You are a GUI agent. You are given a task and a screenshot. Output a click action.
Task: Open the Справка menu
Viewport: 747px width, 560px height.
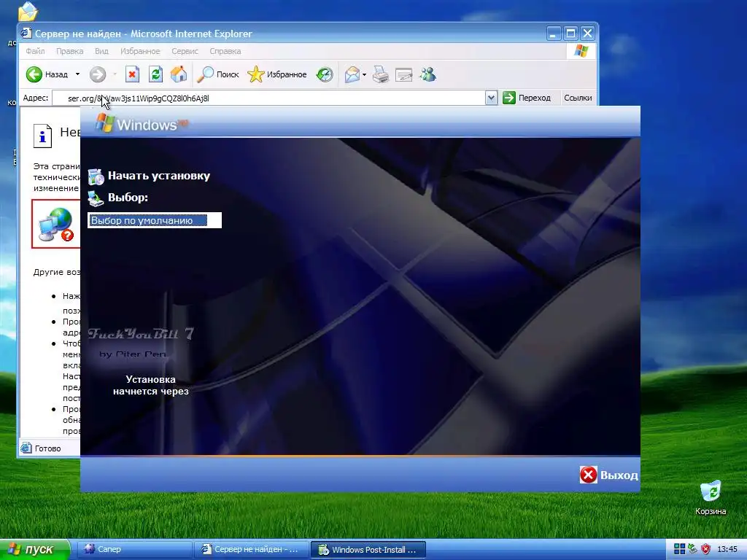pyautogui.click(x=225, y=51)
